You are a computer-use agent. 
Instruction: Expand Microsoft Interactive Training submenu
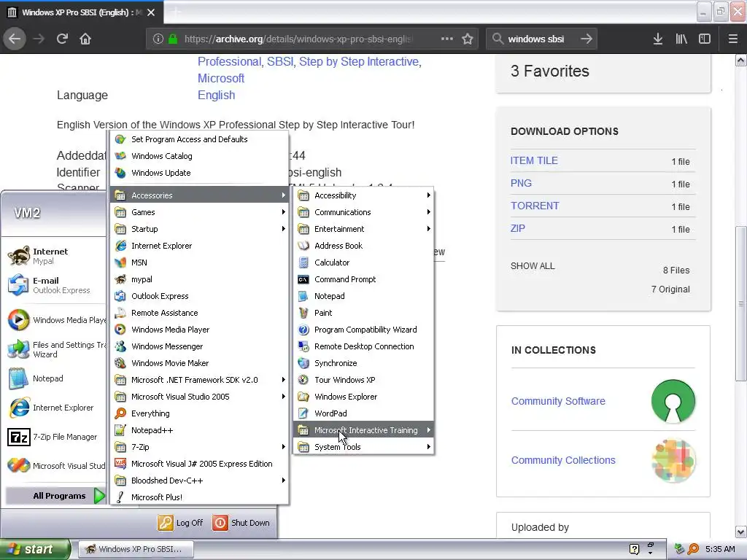(364, 430)
